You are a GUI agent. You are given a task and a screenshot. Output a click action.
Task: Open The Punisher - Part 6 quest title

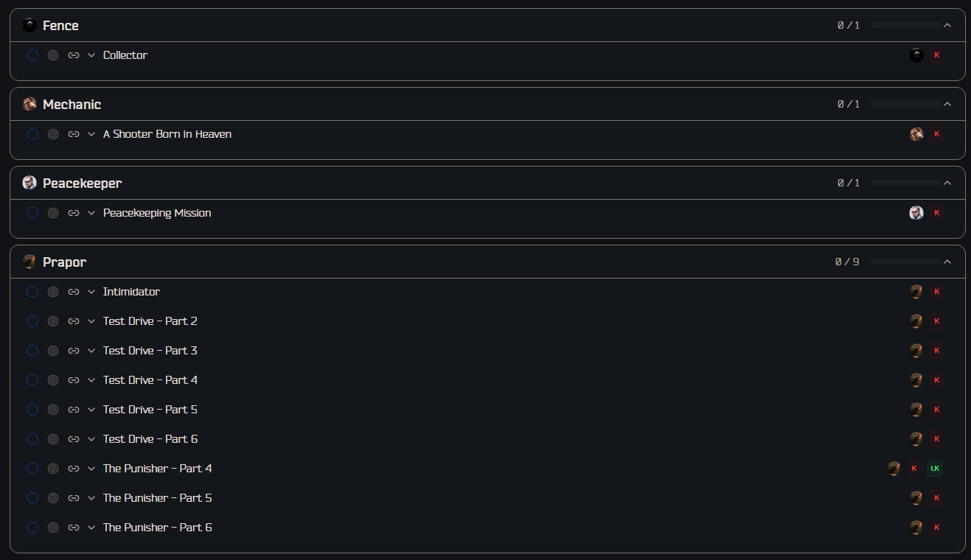[158, 528]
